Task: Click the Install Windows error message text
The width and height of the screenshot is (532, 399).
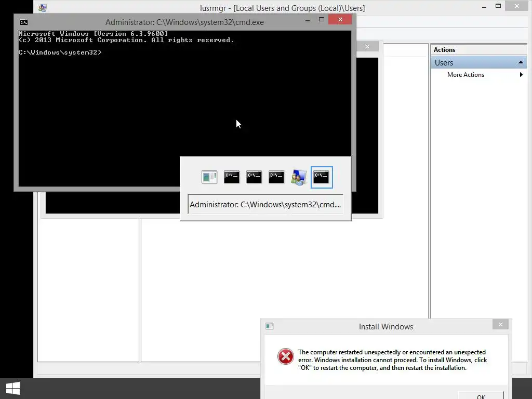Action: (x=393, y=360)
